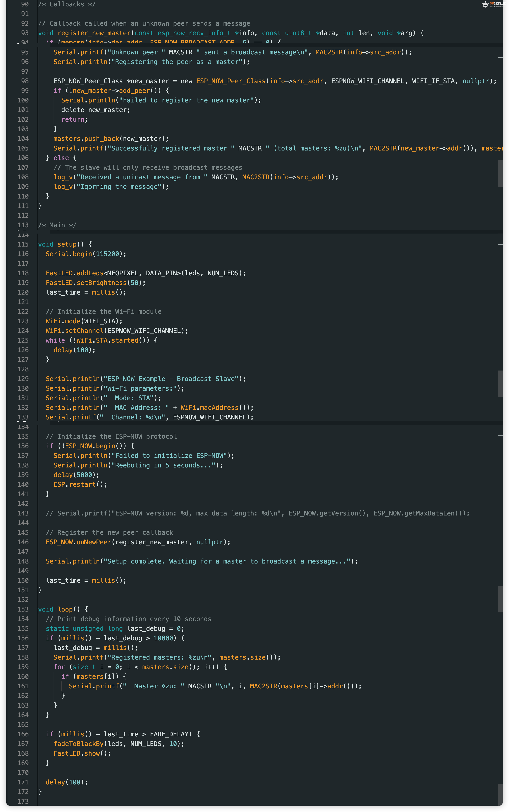Viewport: 509px width, 812px height.
Task: Click the Serial.begin(115200) statement
Action: pos(86,254)
